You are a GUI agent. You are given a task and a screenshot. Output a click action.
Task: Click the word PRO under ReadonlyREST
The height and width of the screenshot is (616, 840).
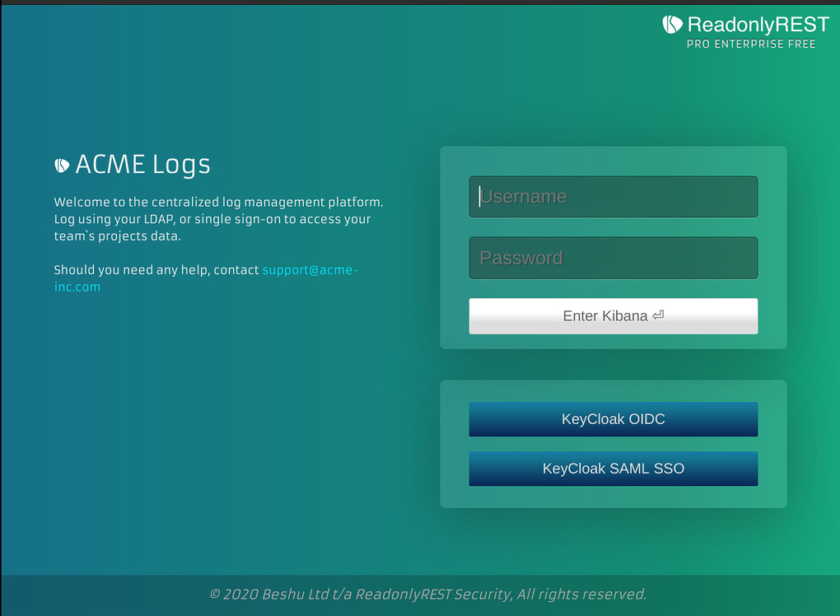click(700, 44)
